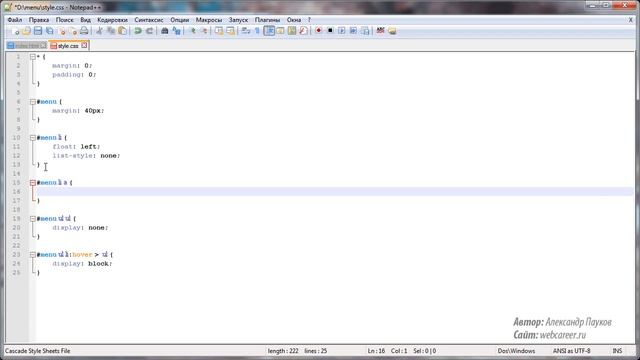Click 'ANSI as UTF-8' encoding in status bar

tap(571, 351)
